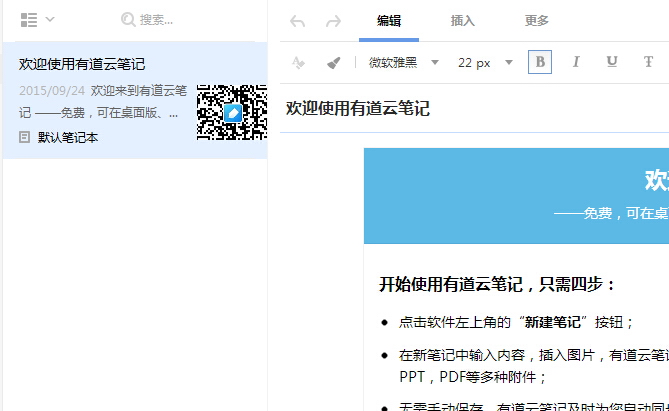Click the list view mode icon

click(29, 20)
